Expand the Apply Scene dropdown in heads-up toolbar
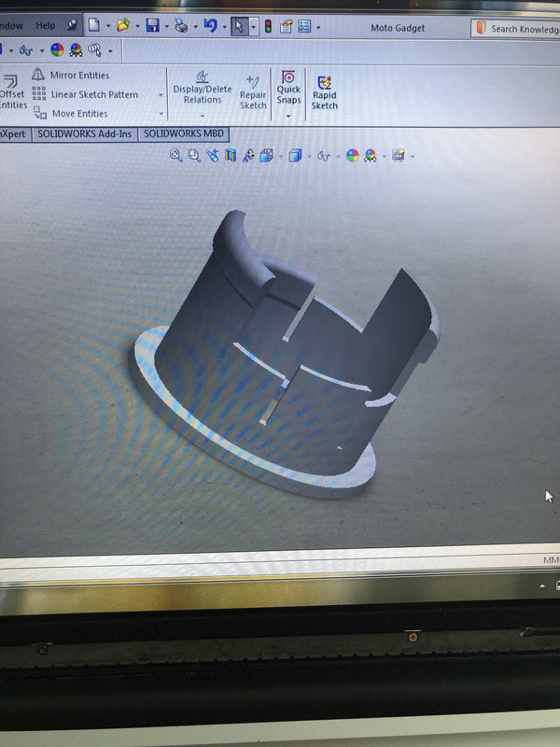 385,156
